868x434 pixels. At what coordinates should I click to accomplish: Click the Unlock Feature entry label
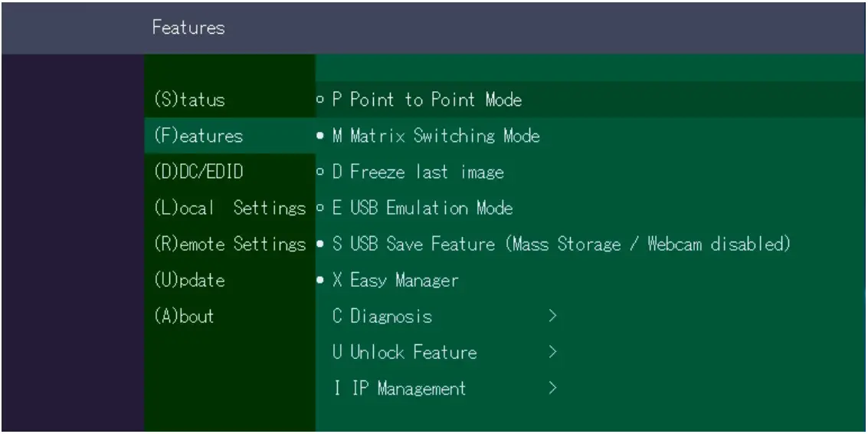coord(405,353)
